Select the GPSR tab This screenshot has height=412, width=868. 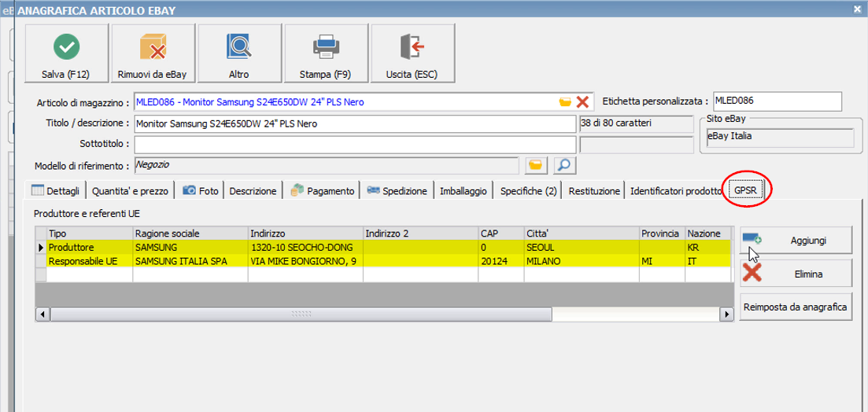746,189
